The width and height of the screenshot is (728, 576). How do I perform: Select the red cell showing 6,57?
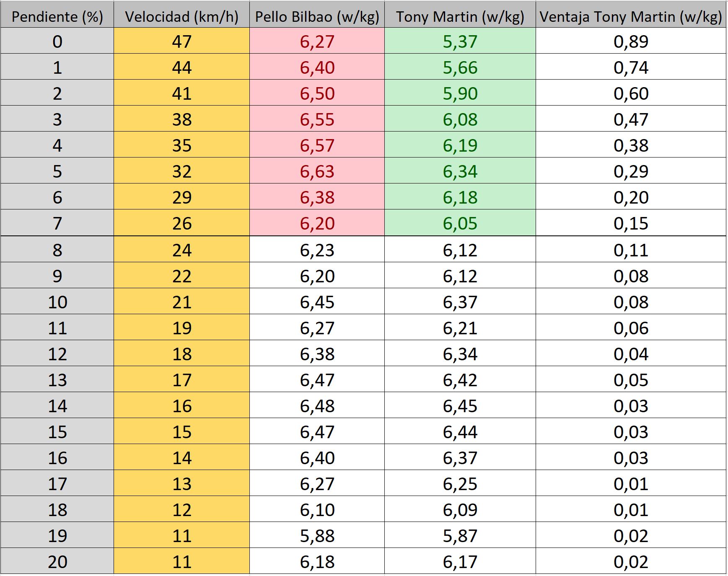[x=317, y=145]
